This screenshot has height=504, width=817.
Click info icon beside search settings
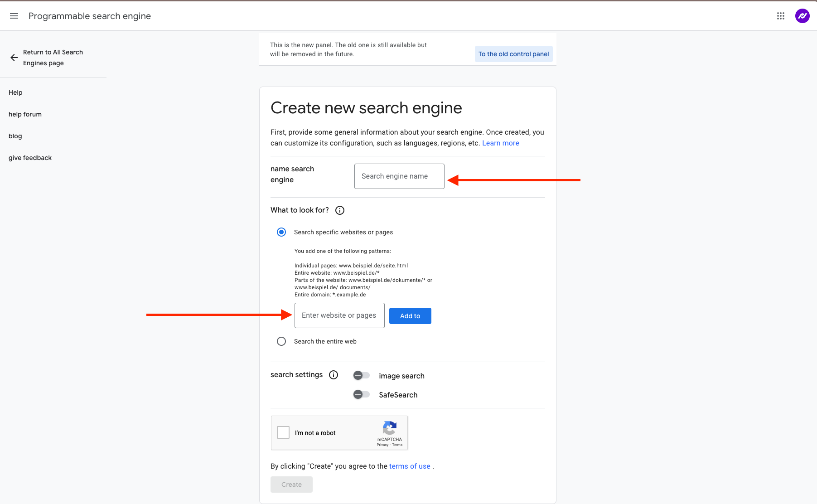(x=334, y=375)
